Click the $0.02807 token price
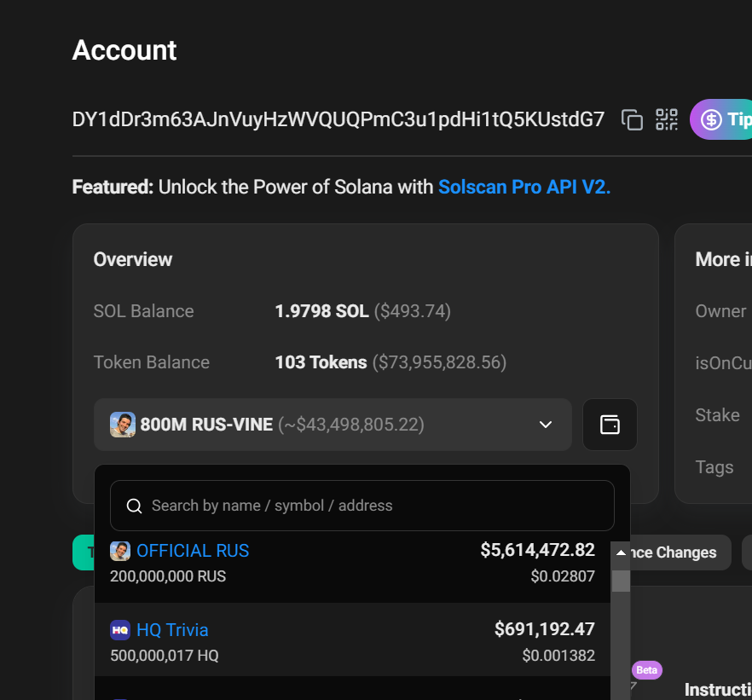 563,576
